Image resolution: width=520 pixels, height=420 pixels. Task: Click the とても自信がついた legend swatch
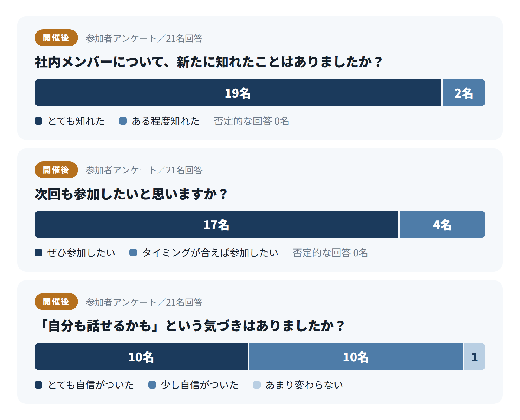point(38,385)
